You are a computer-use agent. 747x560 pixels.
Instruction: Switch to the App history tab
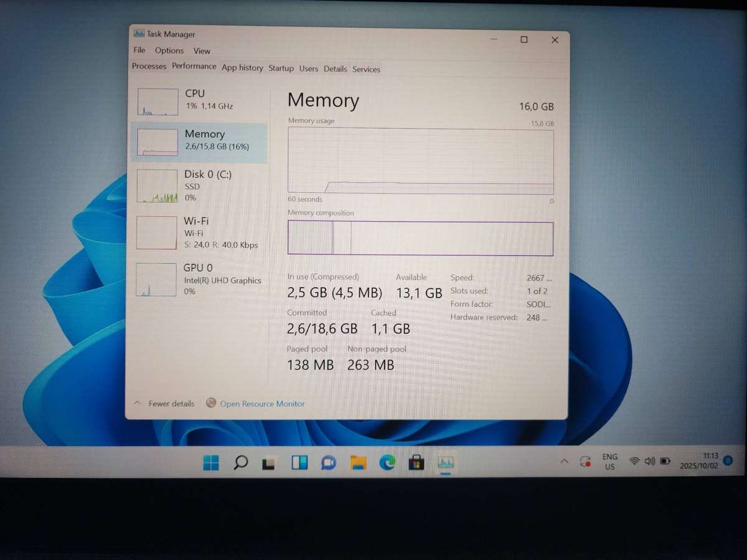[x=242, y=67]
